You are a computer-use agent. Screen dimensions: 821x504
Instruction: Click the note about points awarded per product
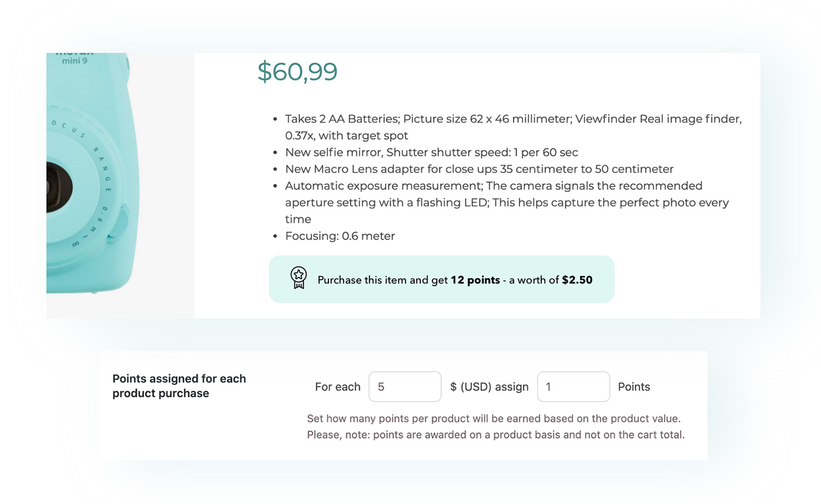tap(496, 435)
